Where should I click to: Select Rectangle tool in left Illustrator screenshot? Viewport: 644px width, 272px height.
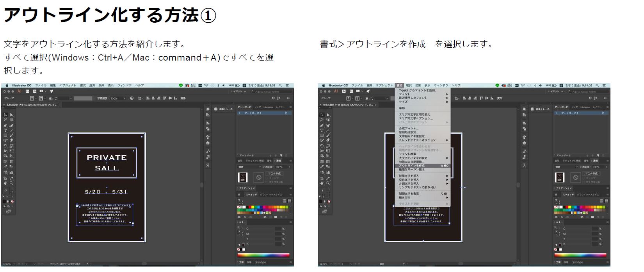pyautogui.click(x=5, y=135)
